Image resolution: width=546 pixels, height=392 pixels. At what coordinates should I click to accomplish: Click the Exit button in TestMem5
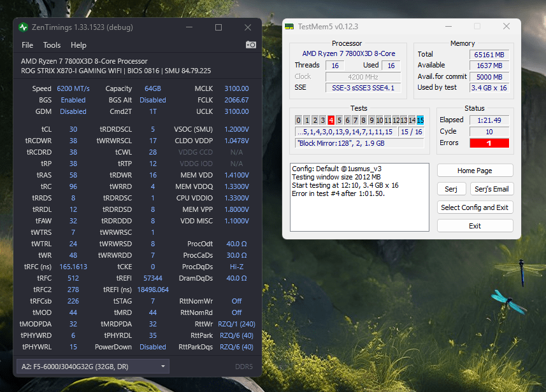click(475, 226)
